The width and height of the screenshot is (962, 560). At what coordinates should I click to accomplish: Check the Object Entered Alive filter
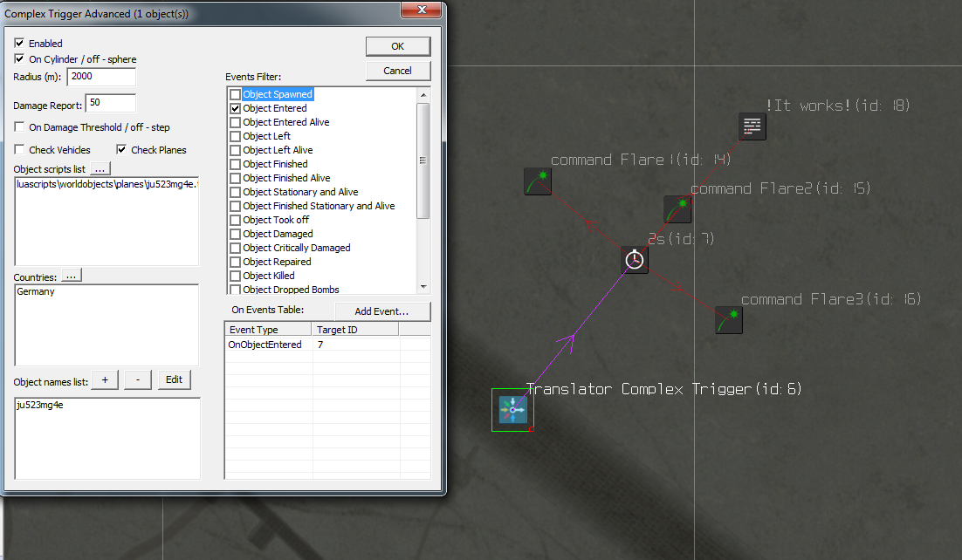235,122
